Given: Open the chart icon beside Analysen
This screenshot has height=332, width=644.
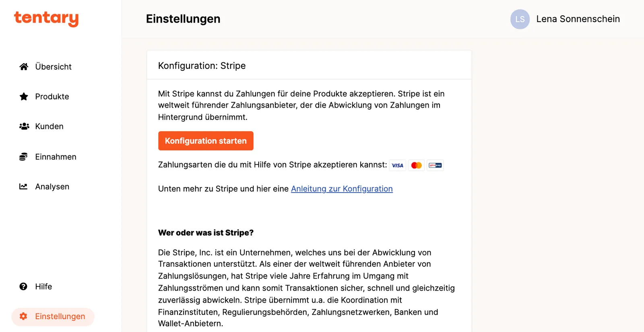Looking at the screenshot, I should point(23,186).
